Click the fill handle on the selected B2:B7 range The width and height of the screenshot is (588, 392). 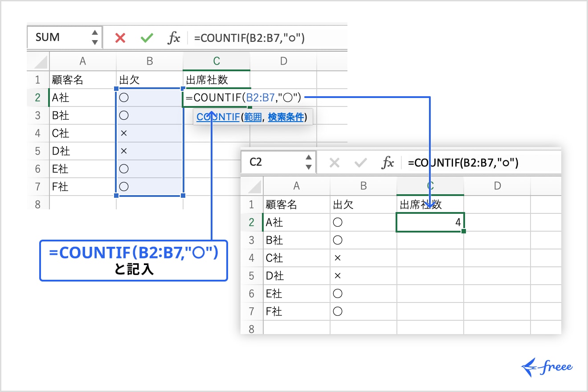click(x=183, y=195)
